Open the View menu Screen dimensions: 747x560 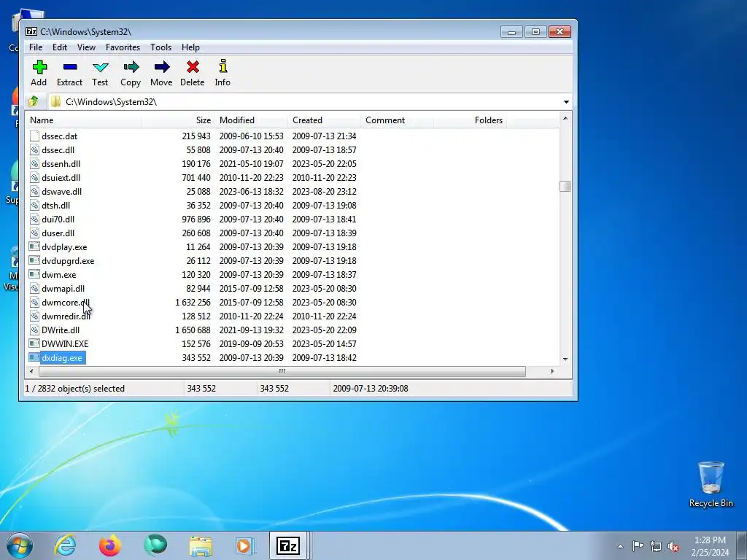[86, 47]
